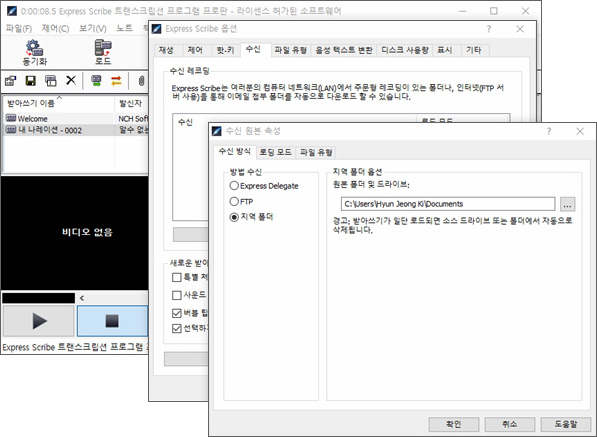Click the black X delete icon
Viewport: 597px width, 437px height.
click(71, 80)
